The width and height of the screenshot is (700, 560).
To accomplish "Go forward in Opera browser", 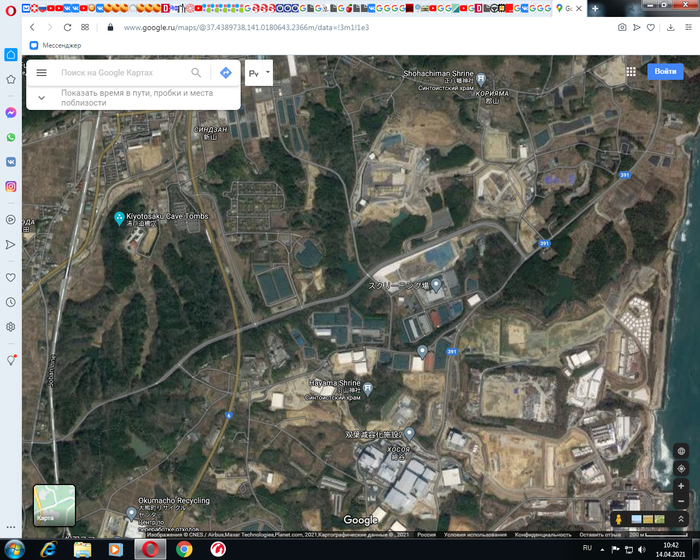I will tap(50, 27).
